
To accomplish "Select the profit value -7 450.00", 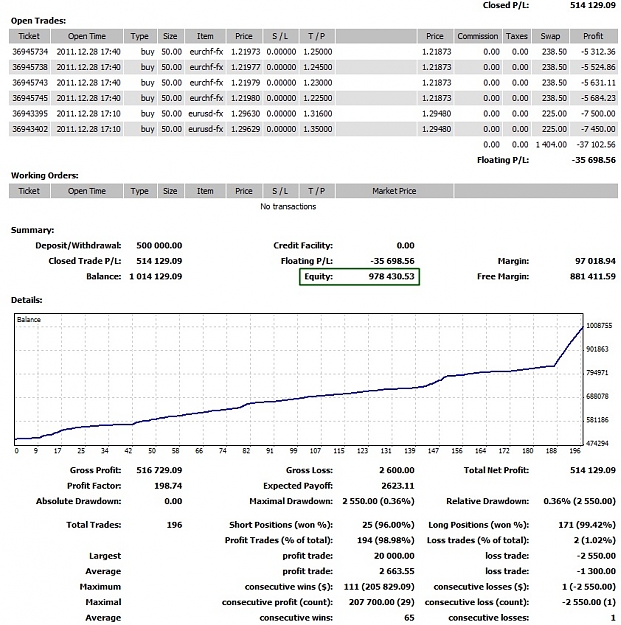I will point(598,129).
